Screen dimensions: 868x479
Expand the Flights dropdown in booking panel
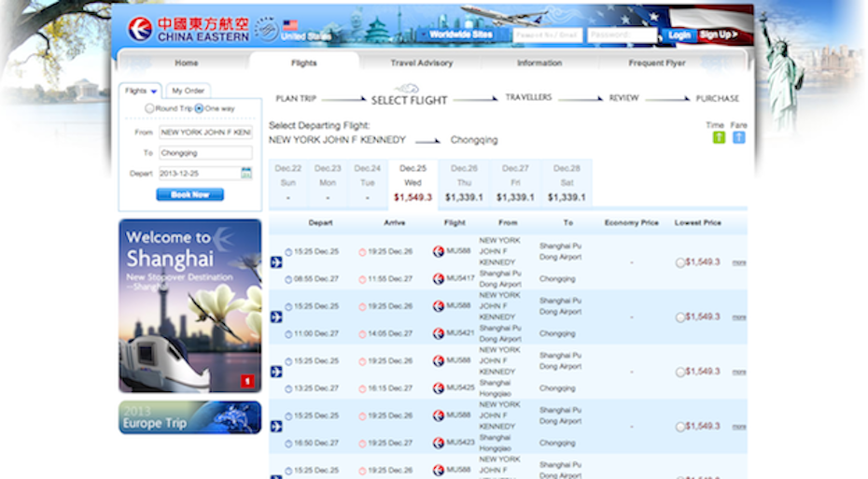tap(141, 91)
